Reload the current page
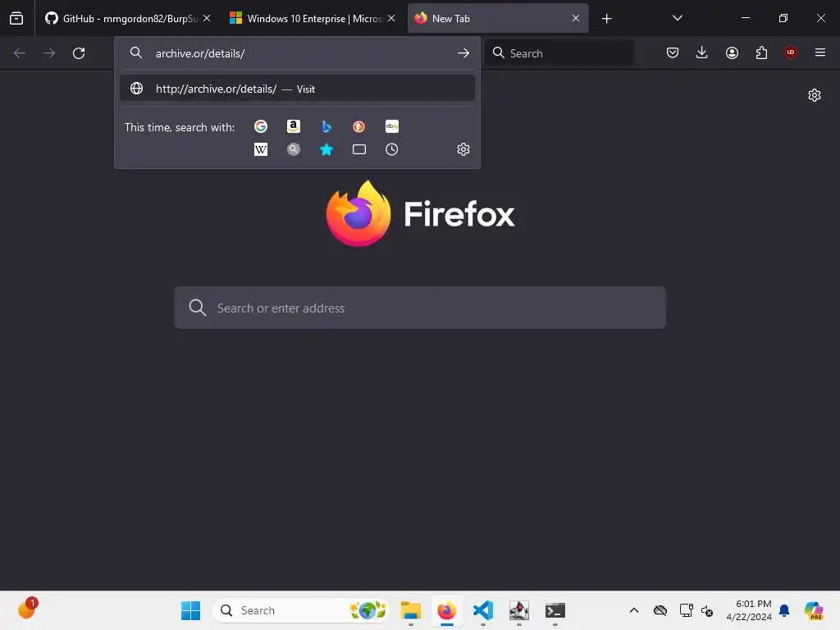Screen dimensions: 840x630 click(x=79, y=53)
